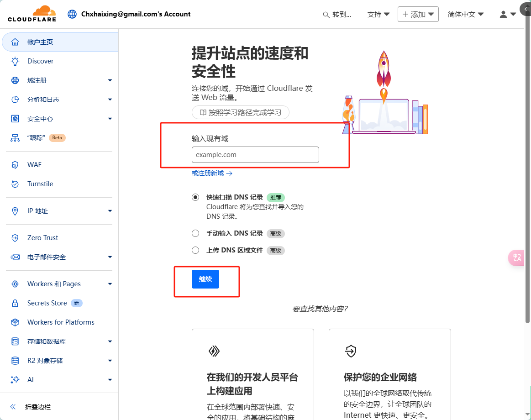Image resolution: width=531 pixels, height=420 pixels.
Task: Click the Zero Trust shield icon
Action: [x=15, y=238]
